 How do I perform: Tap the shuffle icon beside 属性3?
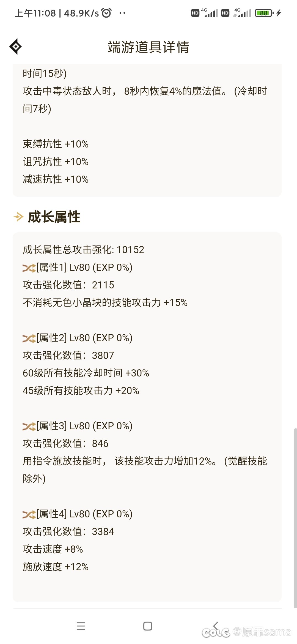pos(29,426)
